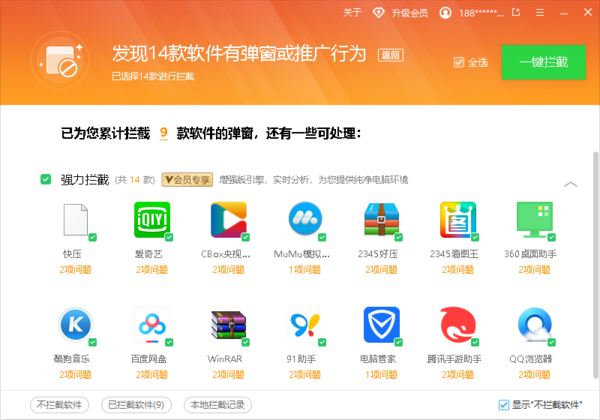Click 1项问题 under 电脑管家

coord(382,374)
